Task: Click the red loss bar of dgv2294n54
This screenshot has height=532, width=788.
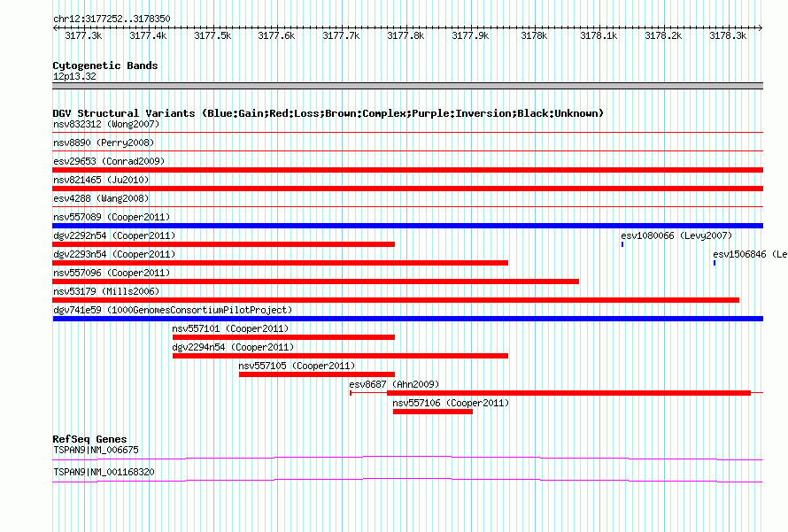Action: point(340,356)
